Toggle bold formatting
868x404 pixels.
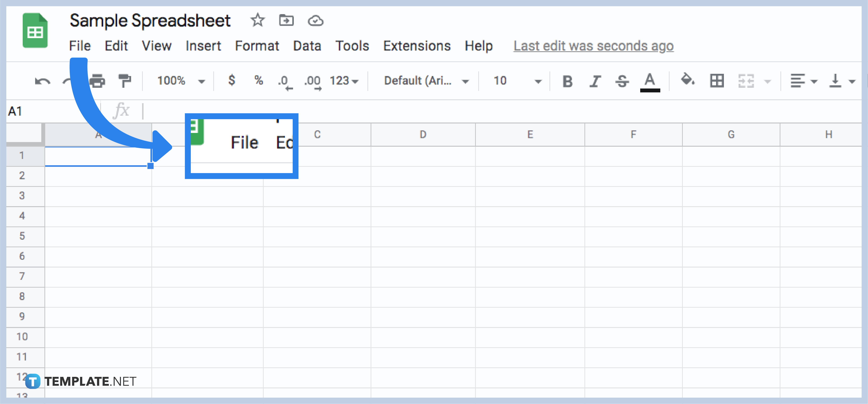click(567, 81)
